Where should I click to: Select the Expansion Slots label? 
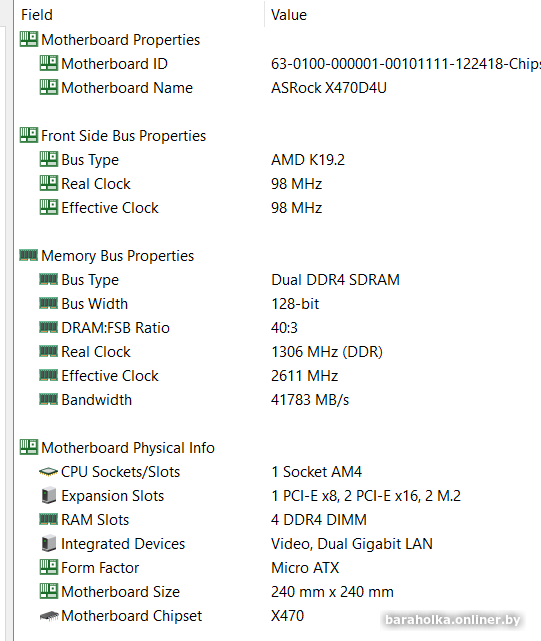pyautogui.click(x=112, y=496)
